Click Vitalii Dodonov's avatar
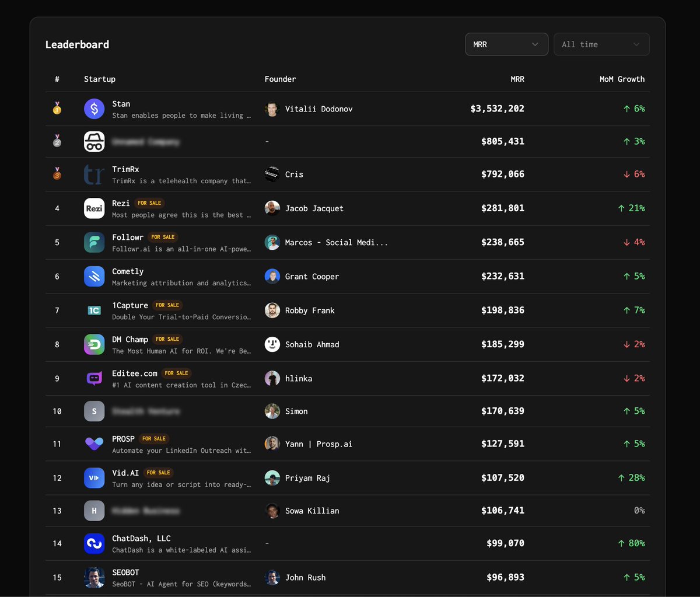The width and height of the screenshot is (700, 597). click(x=272, y=109)
